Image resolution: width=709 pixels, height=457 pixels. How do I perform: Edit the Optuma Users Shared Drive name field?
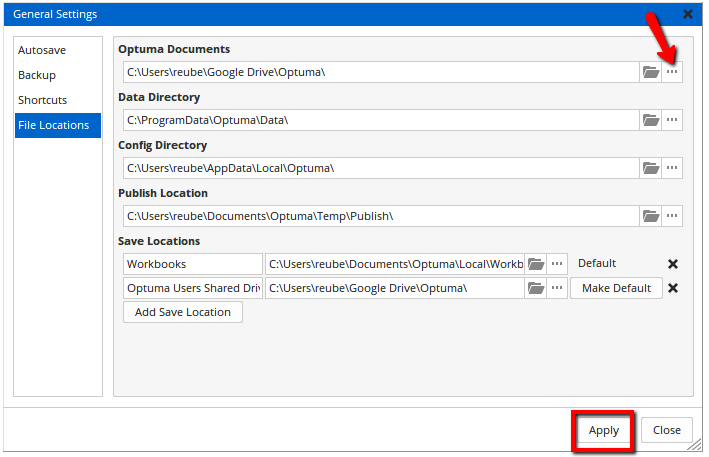click(x=193, y=288)
